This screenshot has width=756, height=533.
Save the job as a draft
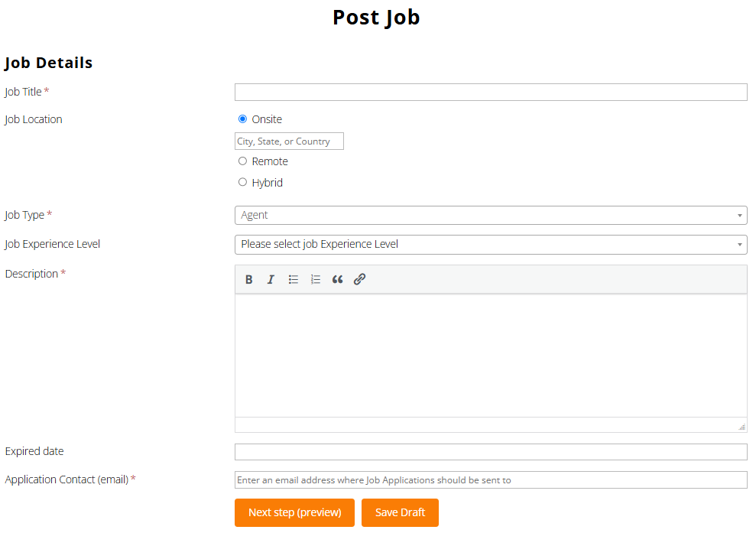(x=401, y=512)
